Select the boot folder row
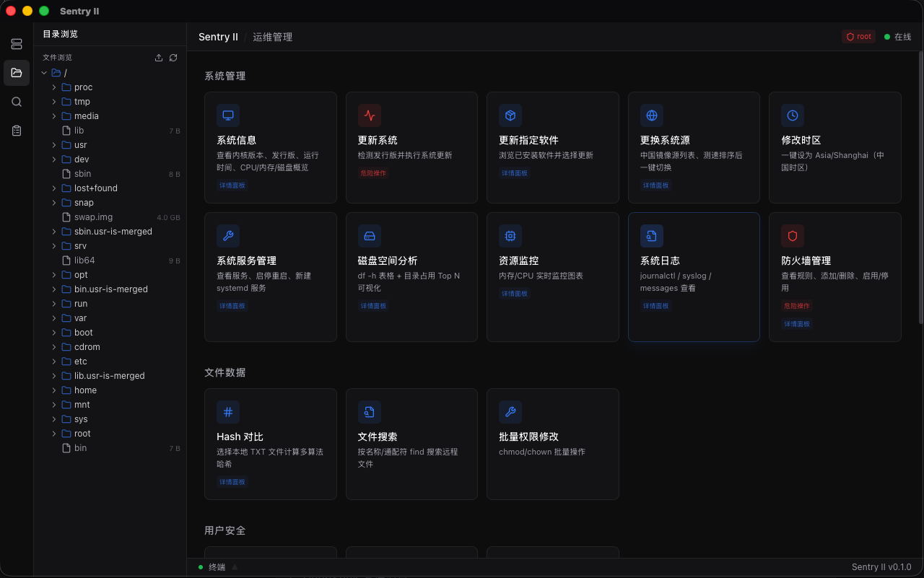The width and height of the screenshot is (924, 578). (110, 333)
